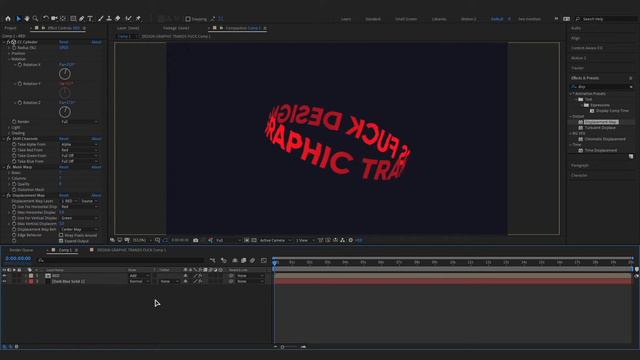Select the Eraser tool

tap(118, 19)
